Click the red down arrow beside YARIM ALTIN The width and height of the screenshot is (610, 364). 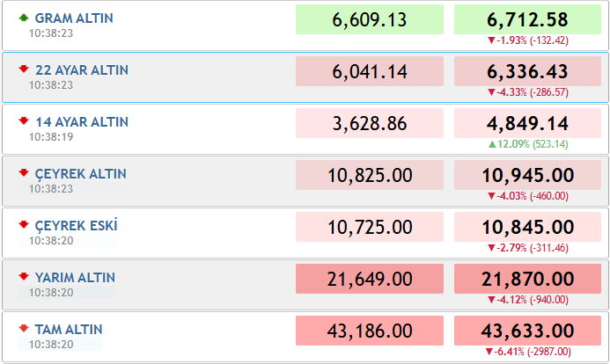(x=24, y=277)
